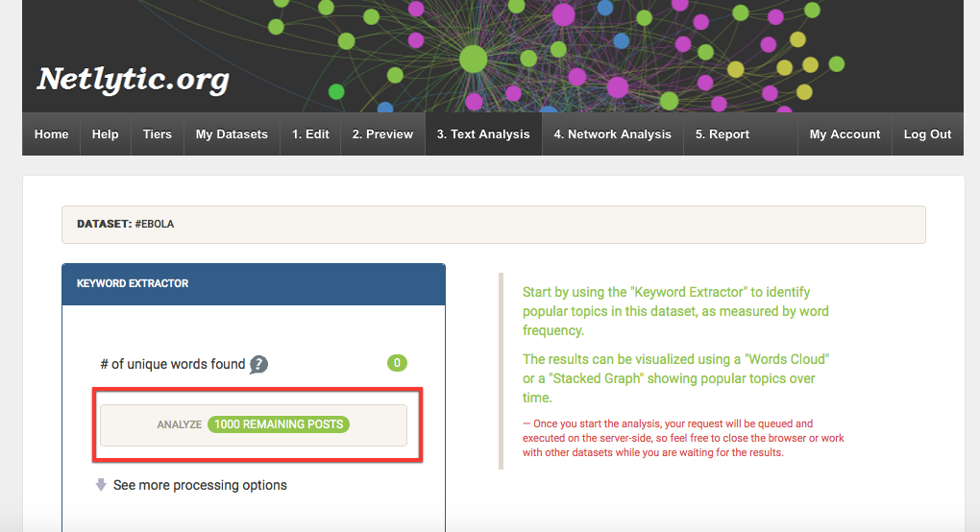Screen dimensions: 980x532
Task: Click the down arrow beside processing options
Action: (101, 485)
